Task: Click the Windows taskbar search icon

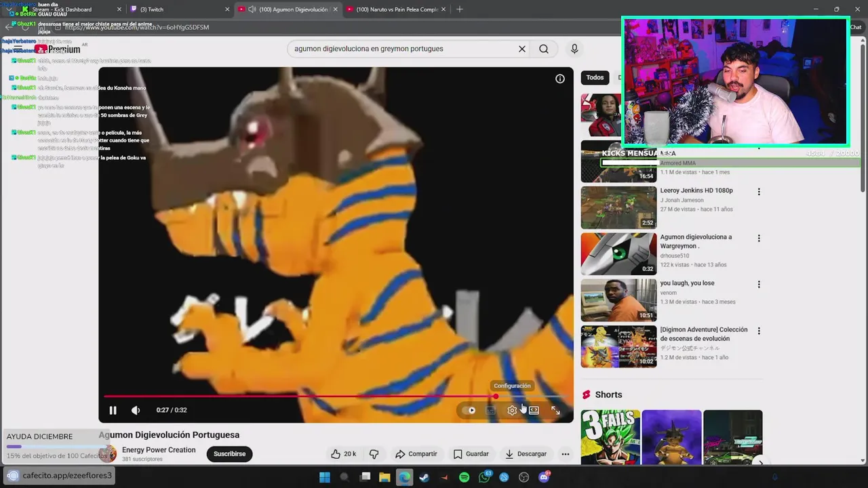Action: tap(344, 477)
